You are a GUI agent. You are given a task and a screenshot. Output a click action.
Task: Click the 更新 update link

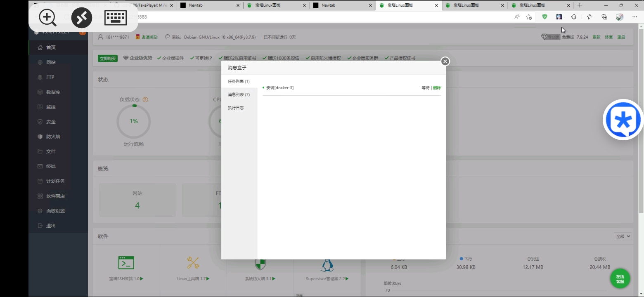(x=597, y=37)
